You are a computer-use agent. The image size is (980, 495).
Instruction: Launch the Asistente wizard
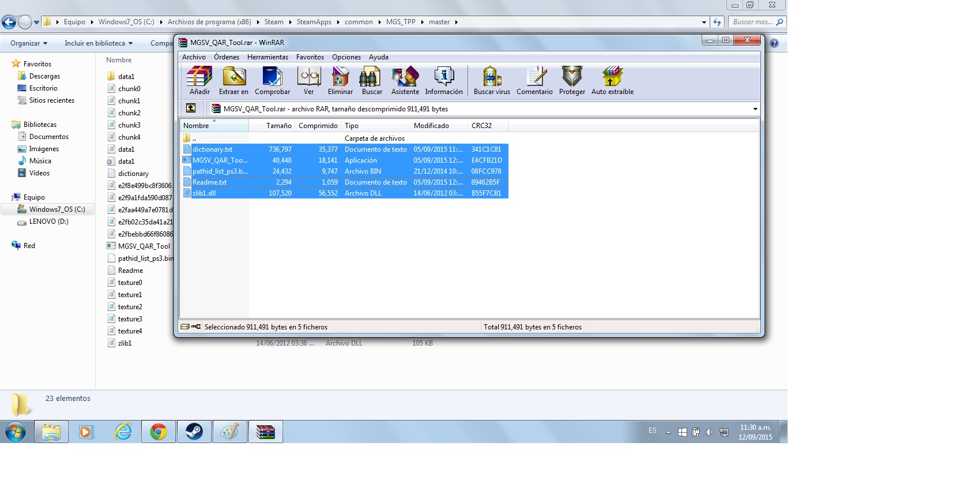[405, 80]
